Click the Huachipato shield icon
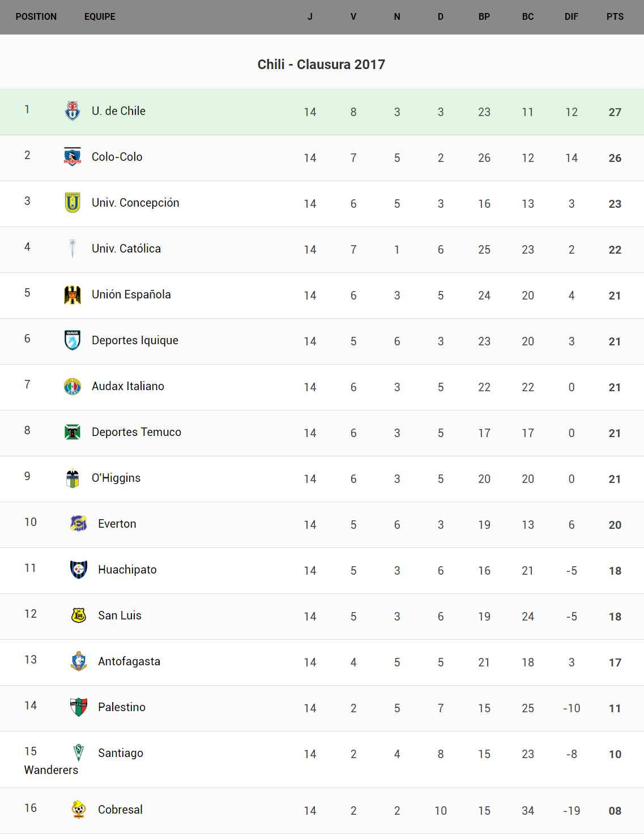The height and width of the screenshot is (834, 644). (x=79, y=570)
